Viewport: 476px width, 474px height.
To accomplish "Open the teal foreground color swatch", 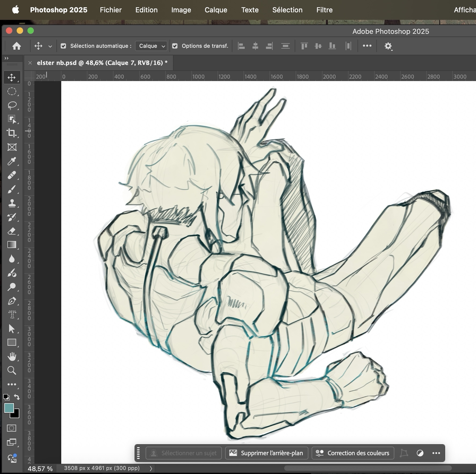I will tap(9, 408).
